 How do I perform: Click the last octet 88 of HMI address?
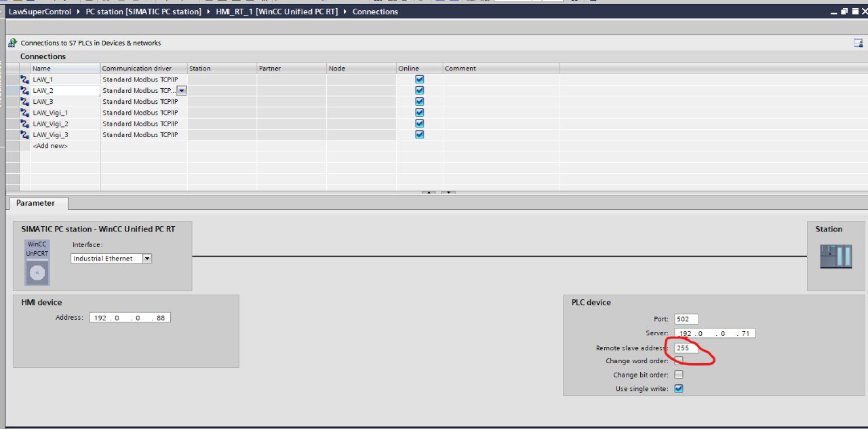point(160,318)
